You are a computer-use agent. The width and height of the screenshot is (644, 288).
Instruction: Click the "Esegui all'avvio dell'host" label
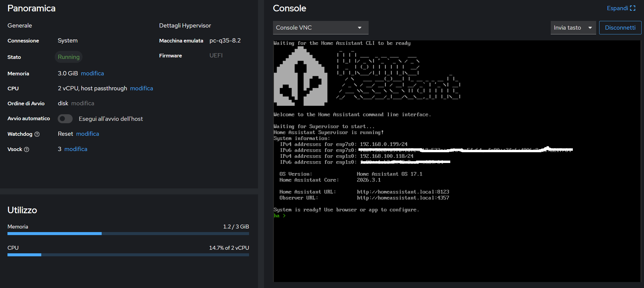click(111, 119)
